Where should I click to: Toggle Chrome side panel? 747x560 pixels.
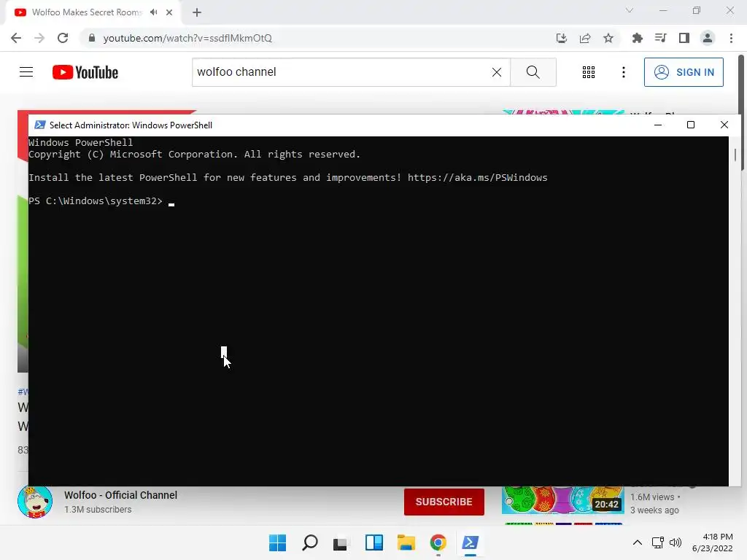point(684,38)
